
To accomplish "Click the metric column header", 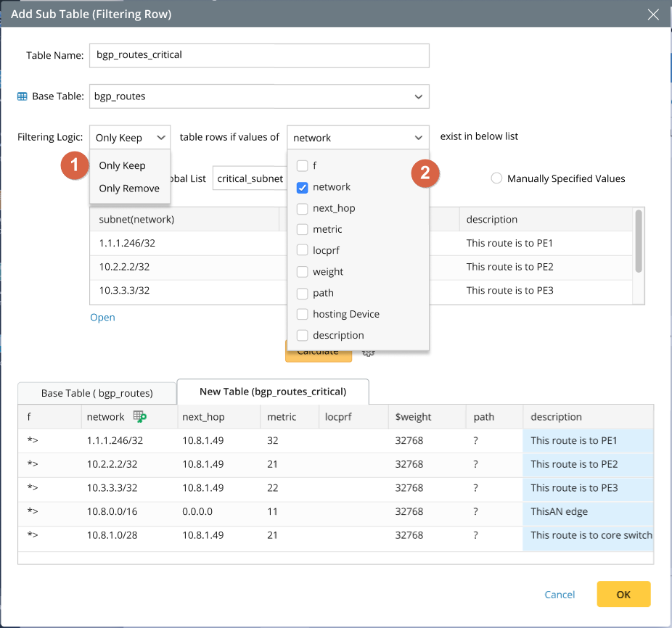I will [x=290, y=417].
